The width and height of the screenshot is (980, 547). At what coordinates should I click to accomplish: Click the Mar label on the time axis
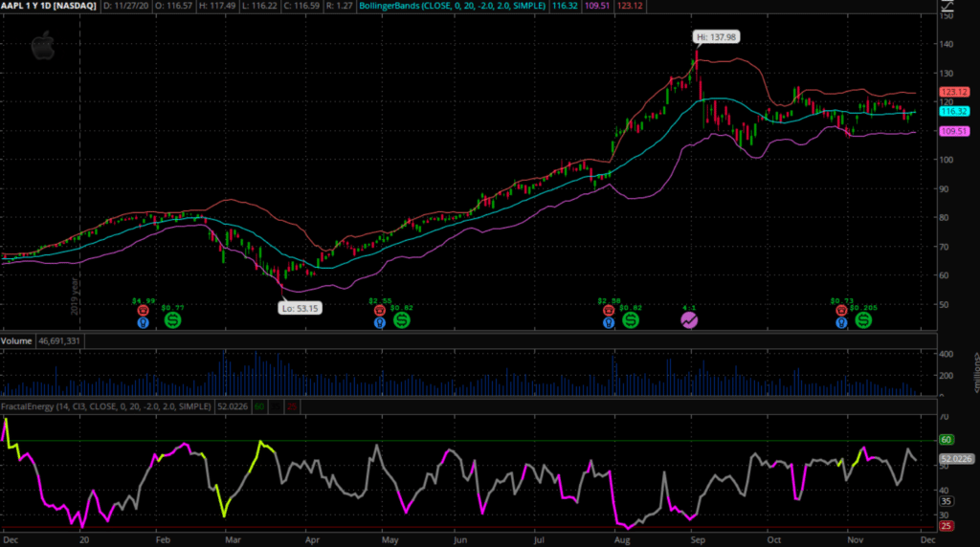pos(234,539)
